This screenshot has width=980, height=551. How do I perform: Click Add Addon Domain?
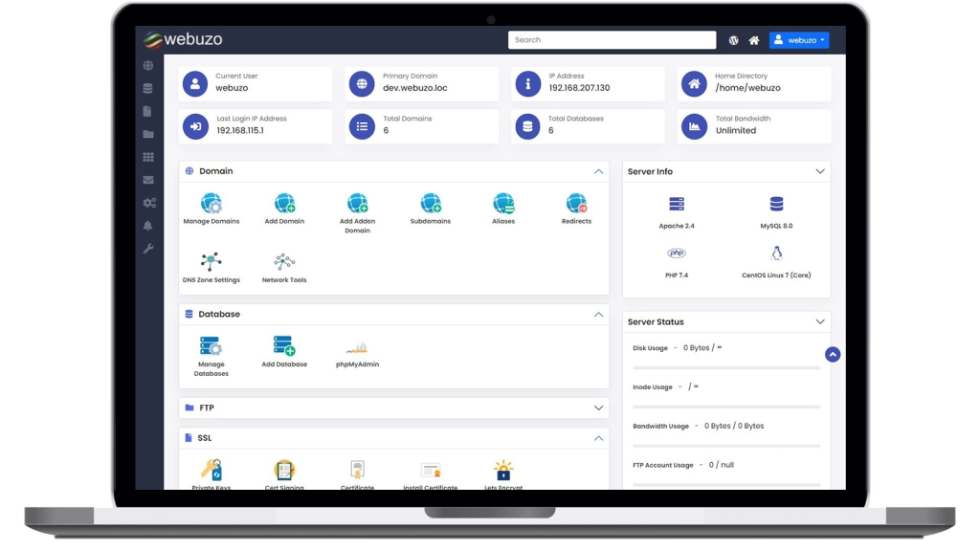pos(357,204)
